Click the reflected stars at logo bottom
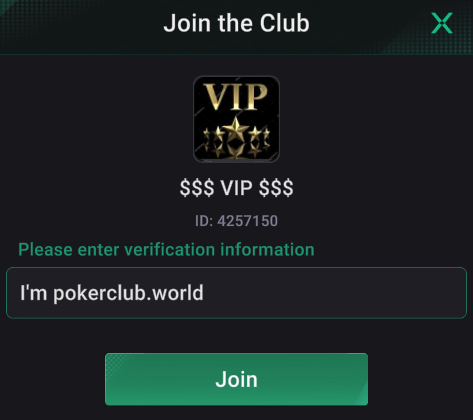473x420 pixels. pos(236,150)
